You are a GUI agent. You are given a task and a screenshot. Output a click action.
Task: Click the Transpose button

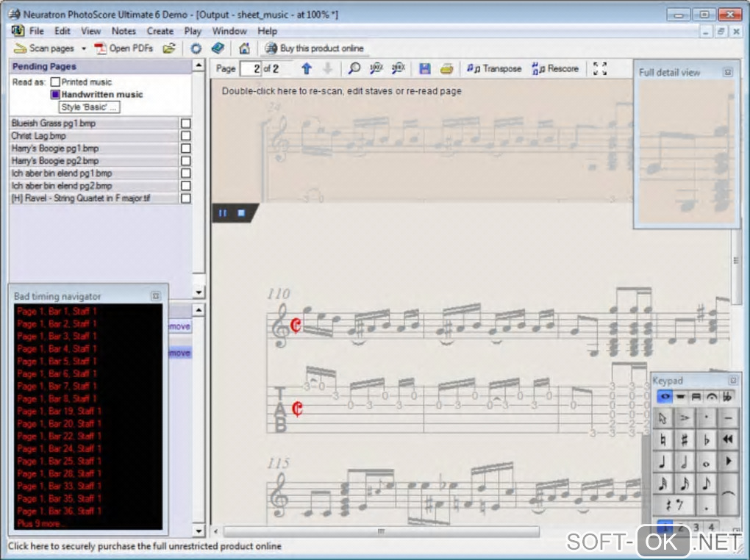tap(494, 68)
